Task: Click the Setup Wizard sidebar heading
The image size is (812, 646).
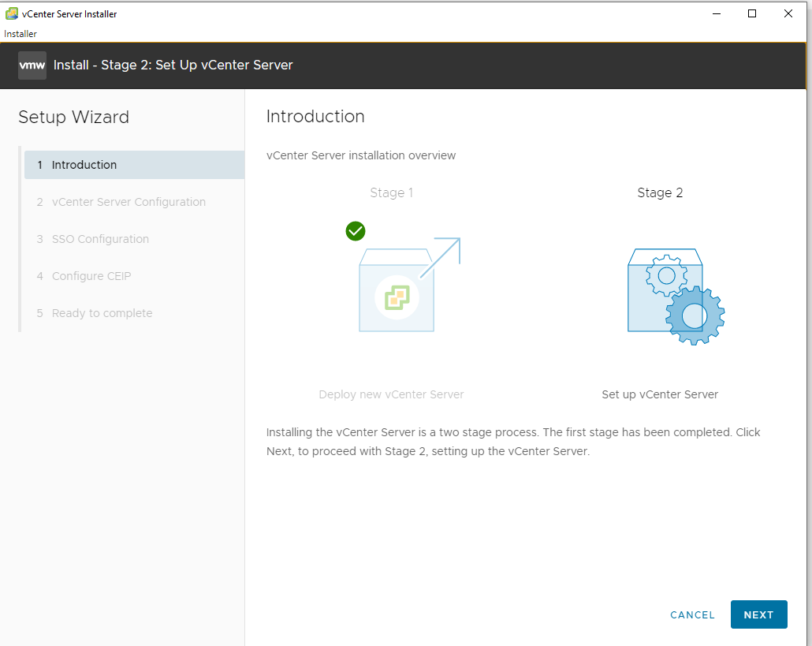Action: [x=73, y=117]
